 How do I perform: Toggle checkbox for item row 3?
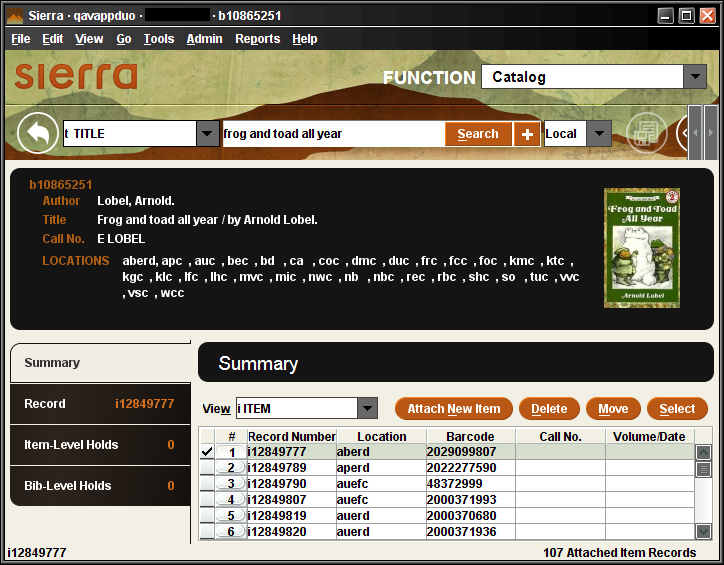(x=207, y=484)
